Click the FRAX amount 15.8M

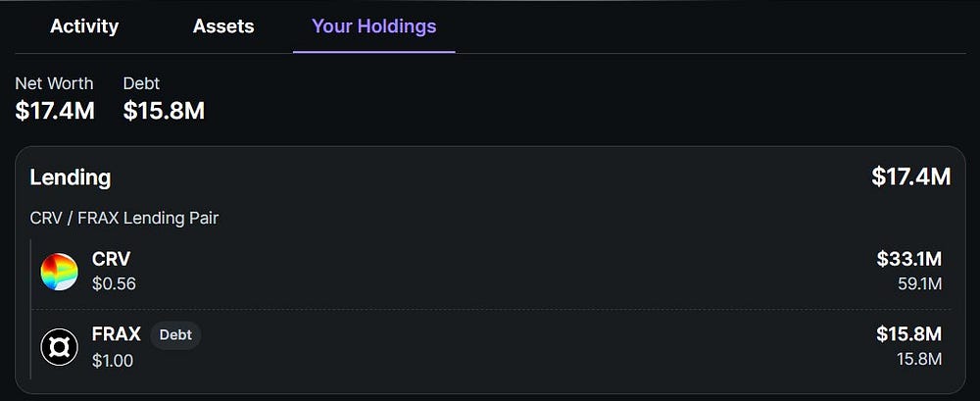pyautogui.click(x=919, y=360)
